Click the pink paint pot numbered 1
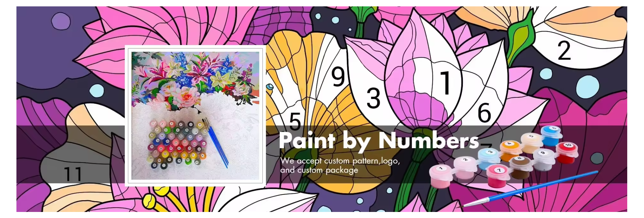The width and height of the screenshot is (644, 218). (441, 176)
